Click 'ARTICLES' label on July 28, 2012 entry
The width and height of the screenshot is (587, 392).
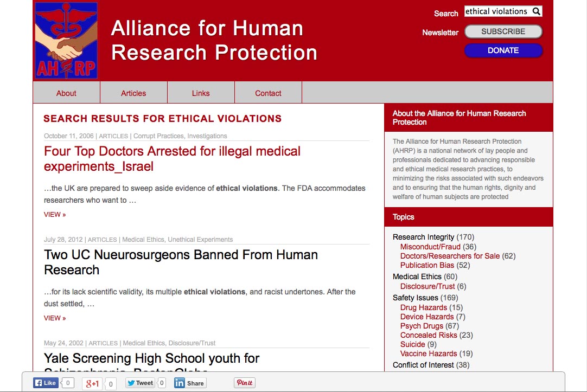pyautogui.click(x=102, y=240)
